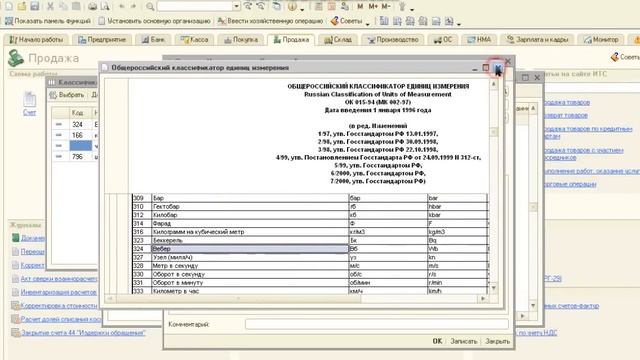This screenshot has height=360, width=640.
Task: Switch to the Начало работы tab
Action: [x=36, y=40]
